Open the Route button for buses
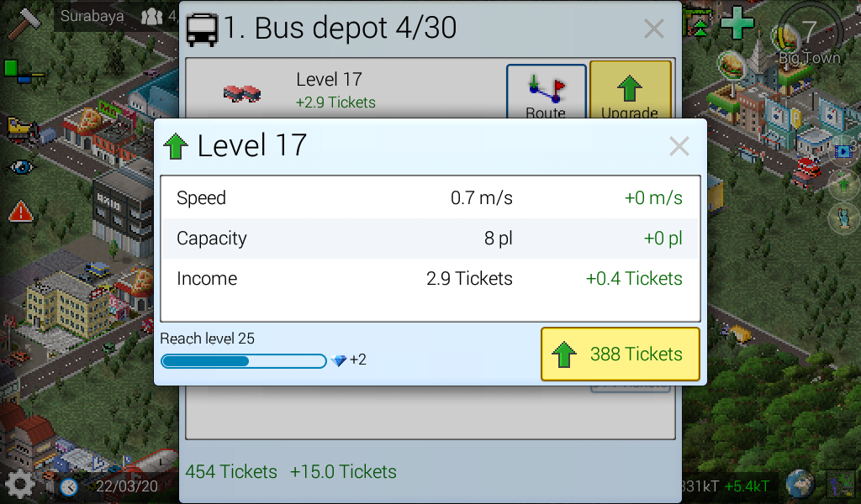This screenshot has width=861, height=504. pyautogui.click(x=547, y=92)
